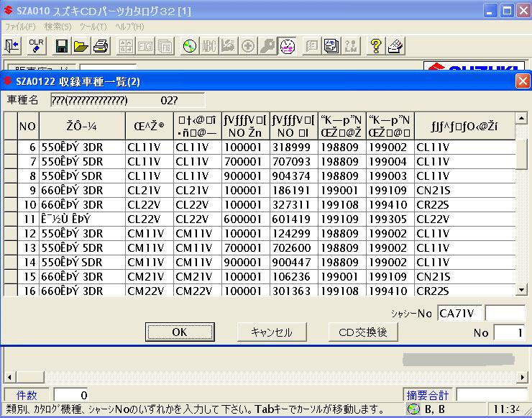Click the 摘要合計 value field
The image size is (532, 418).
492,395
